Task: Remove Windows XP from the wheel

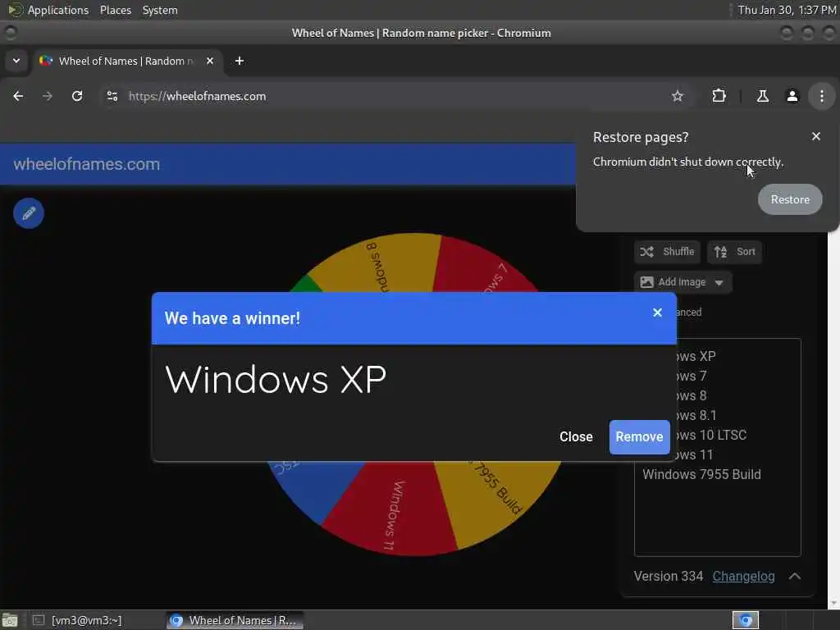Action: (639, 437)
